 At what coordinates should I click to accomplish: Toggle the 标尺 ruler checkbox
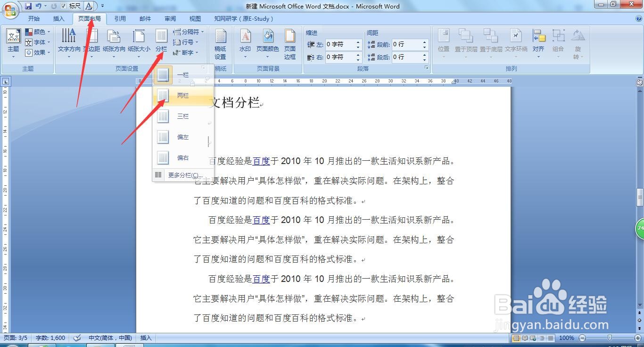click(64, 5)
